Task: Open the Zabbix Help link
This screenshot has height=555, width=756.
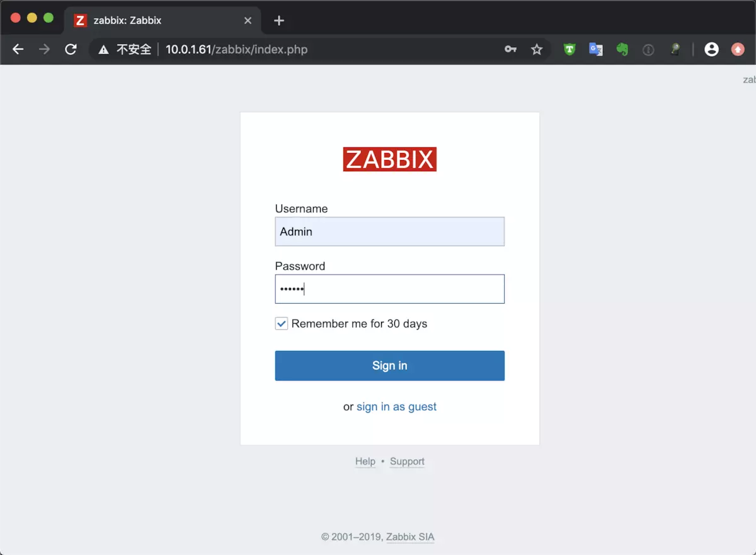Action: pyautogui.click(x=365, y=461)
